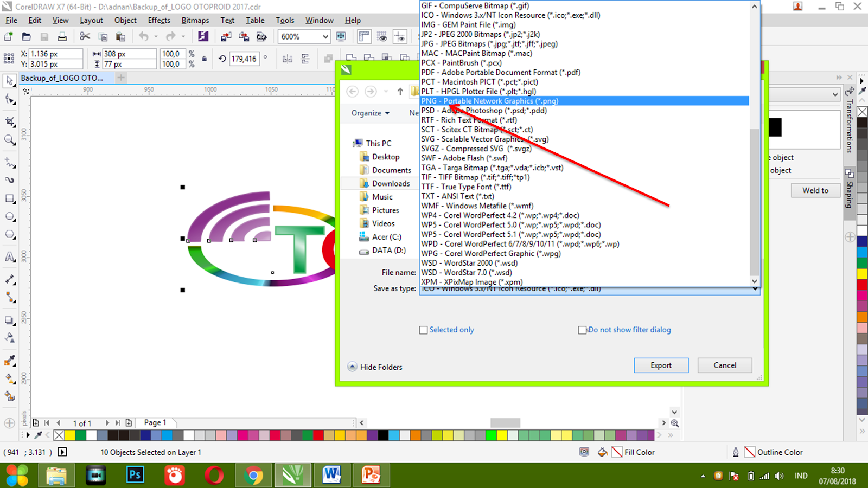Click the rotation angle field 179,416
This screenshot has height=488, width=868.
(244, 59)
